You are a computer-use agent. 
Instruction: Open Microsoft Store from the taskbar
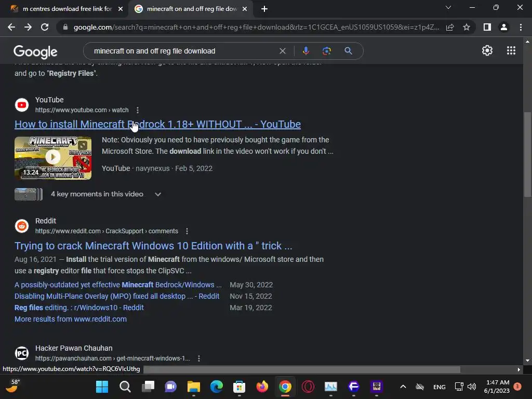click(x=239, y=387)
